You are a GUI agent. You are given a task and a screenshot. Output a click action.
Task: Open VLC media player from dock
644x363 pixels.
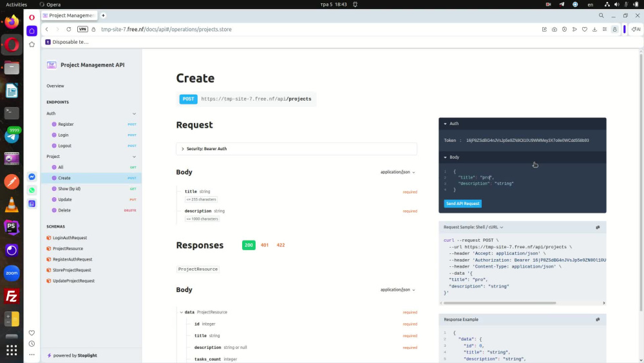[x=12, y=204]
